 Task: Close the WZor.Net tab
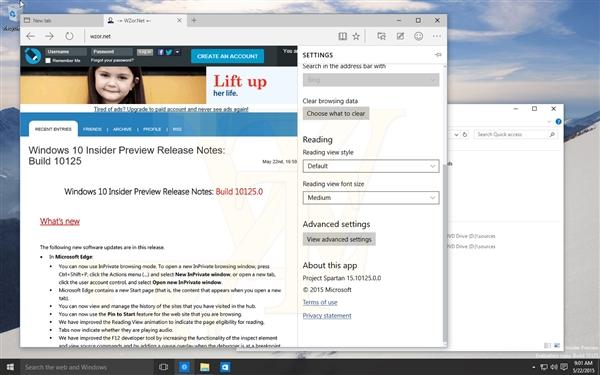[179, 20]
